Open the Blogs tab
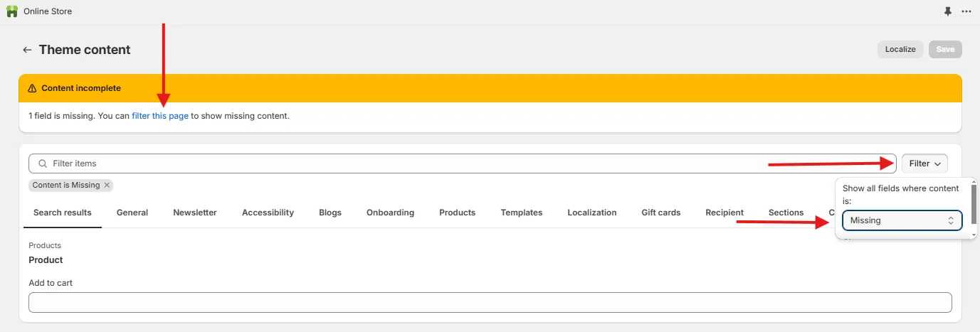The height and width of the screenshot is (332, 980). 330,213
